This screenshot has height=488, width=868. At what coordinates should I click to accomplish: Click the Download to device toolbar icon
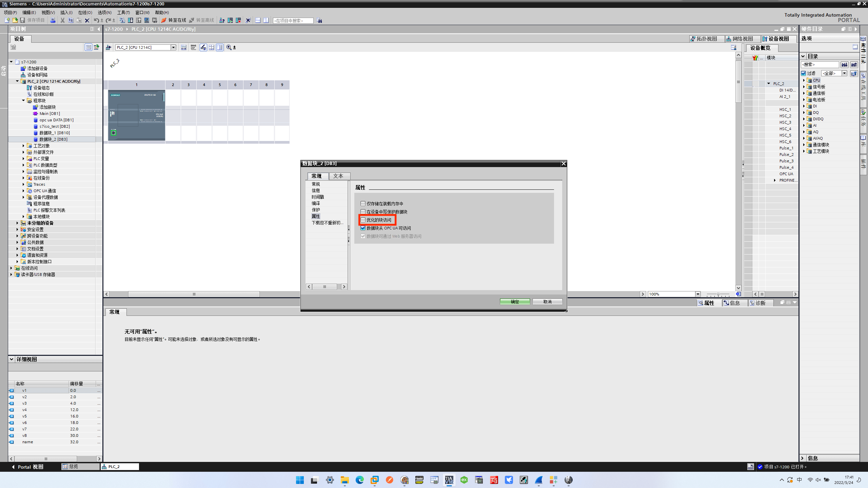130,20
